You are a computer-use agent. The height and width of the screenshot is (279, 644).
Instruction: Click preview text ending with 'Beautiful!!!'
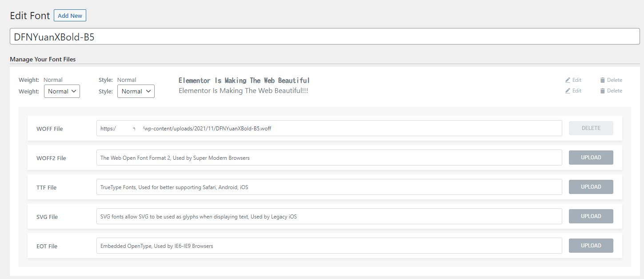click(243, 91)
